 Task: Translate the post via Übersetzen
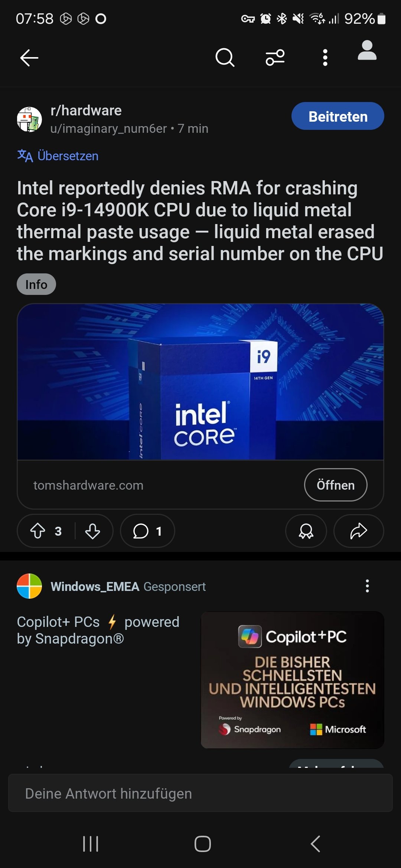(58, 156)
